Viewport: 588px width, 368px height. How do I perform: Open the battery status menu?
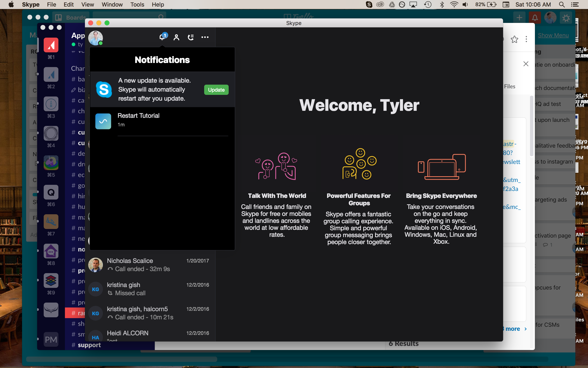point(486,4)
